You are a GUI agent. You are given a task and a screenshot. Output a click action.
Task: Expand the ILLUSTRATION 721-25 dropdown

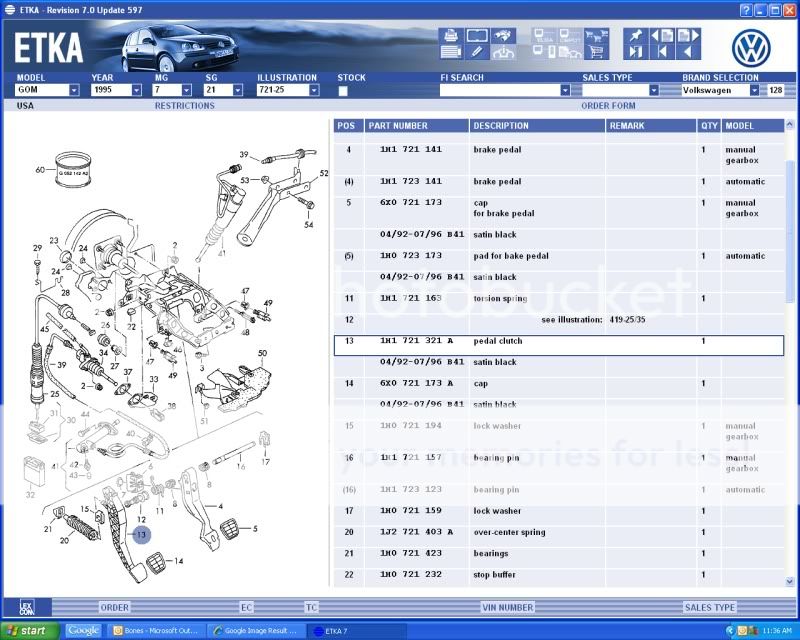pos(314,90)
